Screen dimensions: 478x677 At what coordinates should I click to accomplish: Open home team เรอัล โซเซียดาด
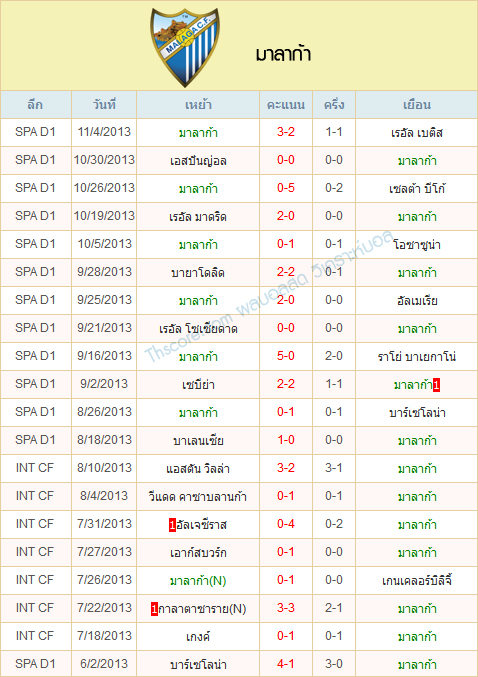(x=198, y=329)
